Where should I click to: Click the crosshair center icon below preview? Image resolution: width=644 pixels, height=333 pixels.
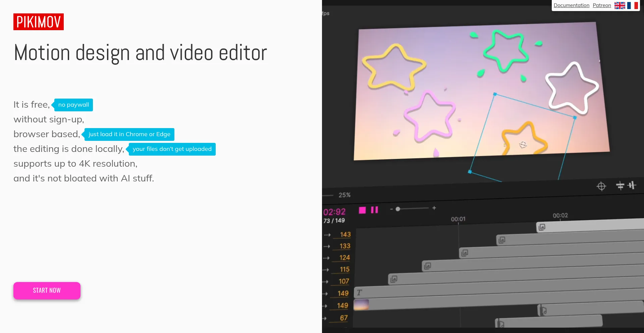[601, 186]
